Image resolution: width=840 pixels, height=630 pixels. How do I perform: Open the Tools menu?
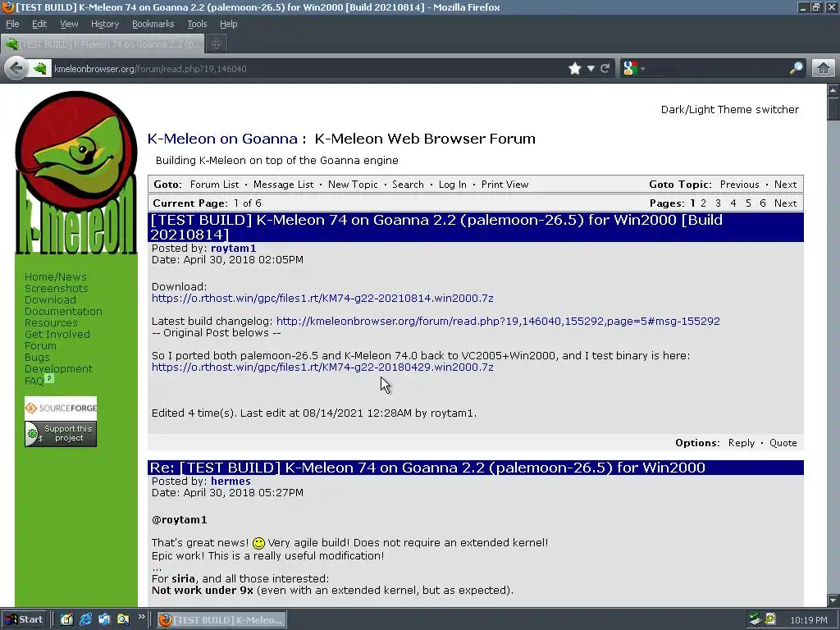[x=197, y=24]
